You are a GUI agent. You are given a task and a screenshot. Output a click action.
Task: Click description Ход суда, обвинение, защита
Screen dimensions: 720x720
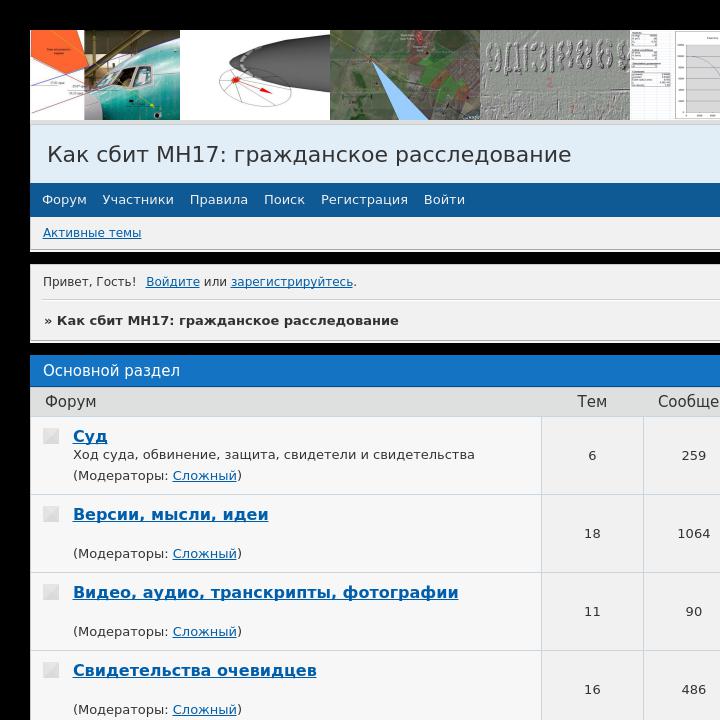274,455
